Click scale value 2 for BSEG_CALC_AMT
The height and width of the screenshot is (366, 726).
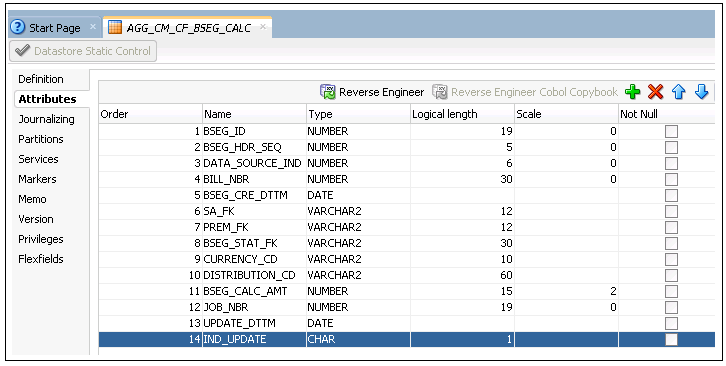[x=566, y=291]
